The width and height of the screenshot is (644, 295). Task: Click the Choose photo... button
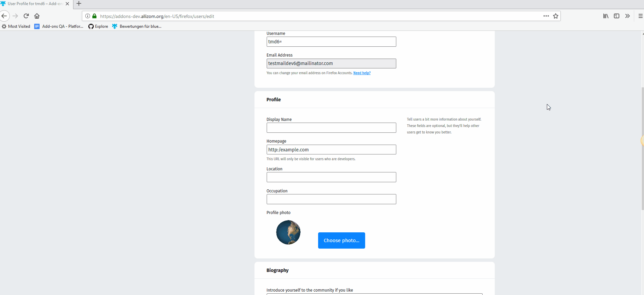click(x=341, y=240)
